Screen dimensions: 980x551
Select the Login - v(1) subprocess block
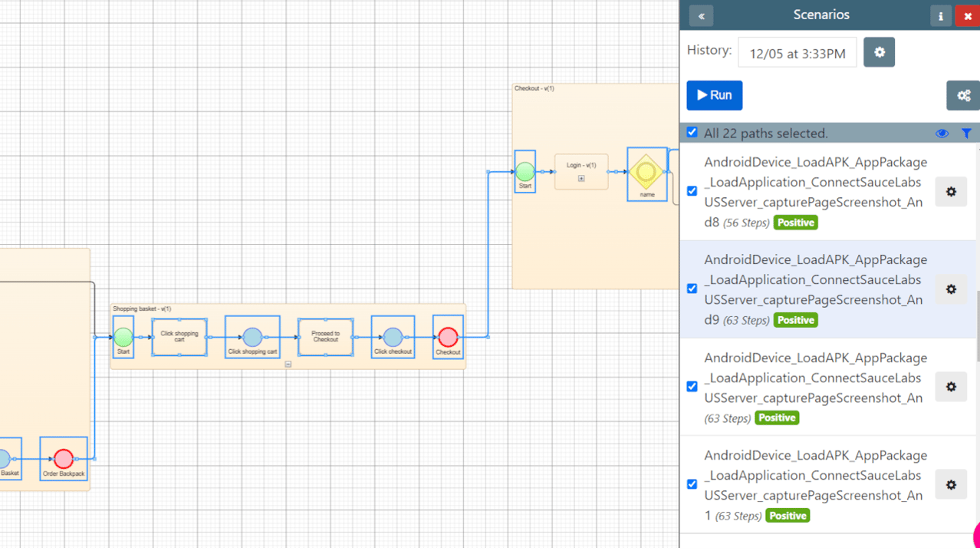pos(581,171)
